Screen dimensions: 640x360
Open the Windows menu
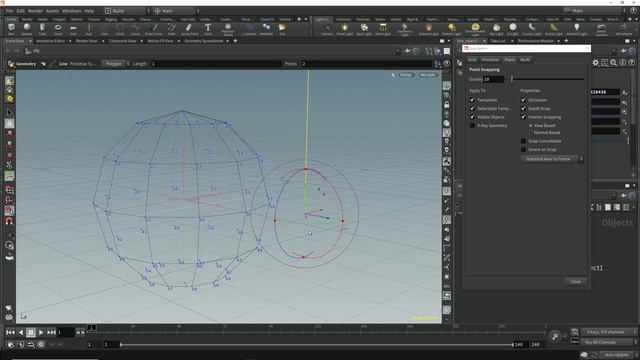point(71,11)
